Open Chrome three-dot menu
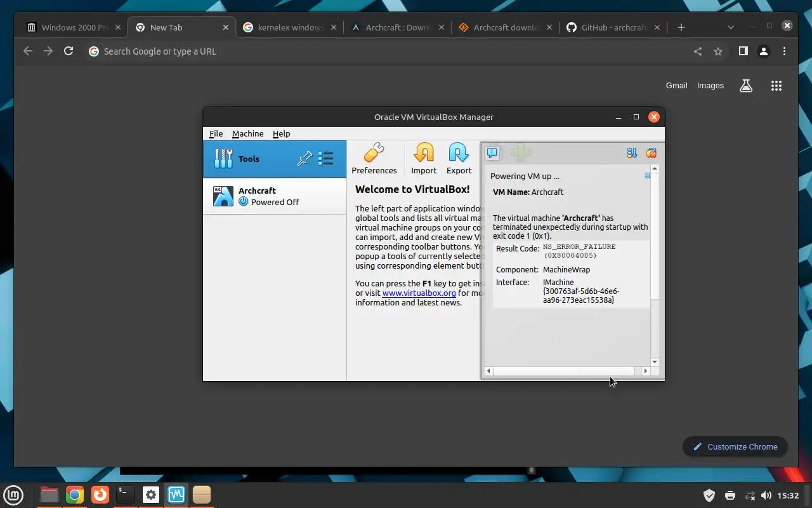Viewport: 812px width, 508px height. pyautogui.click(x=785, y=51)
